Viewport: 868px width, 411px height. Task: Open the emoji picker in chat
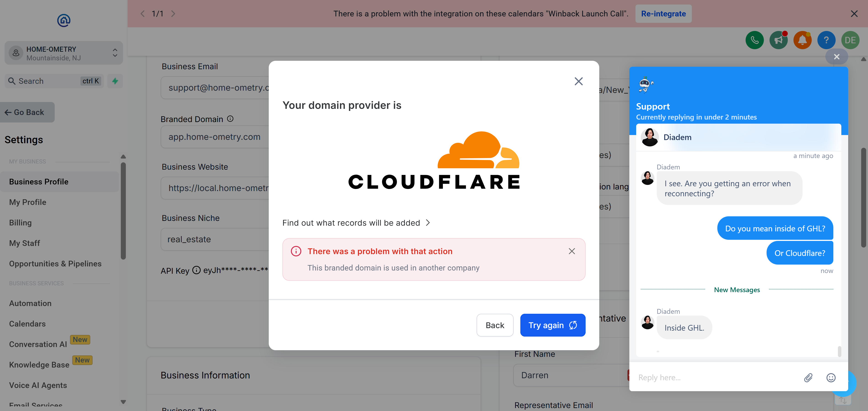[x=831, y=378]
